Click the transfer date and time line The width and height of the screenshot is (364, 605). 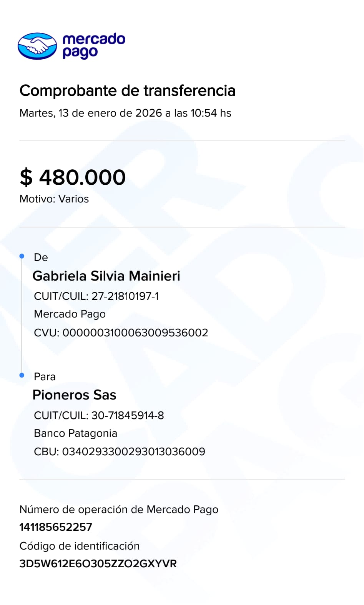point(125,113)
